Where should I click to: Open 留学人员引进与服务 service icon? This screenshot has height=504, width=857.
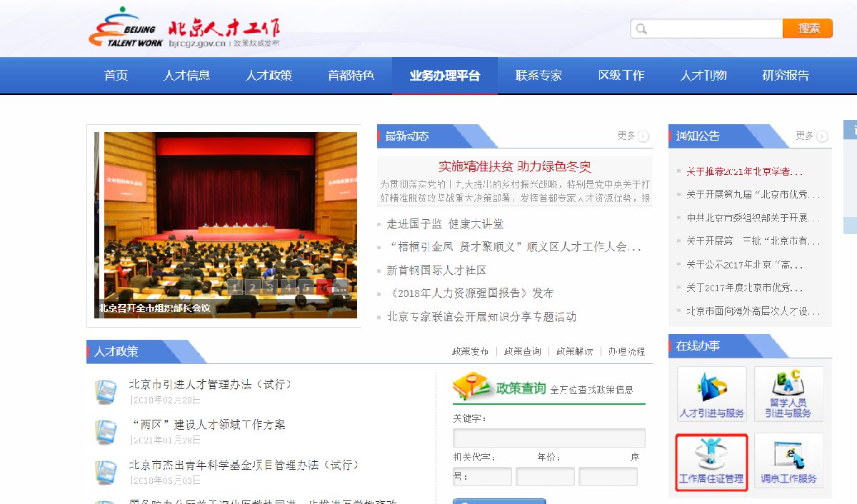pos(788,394)
